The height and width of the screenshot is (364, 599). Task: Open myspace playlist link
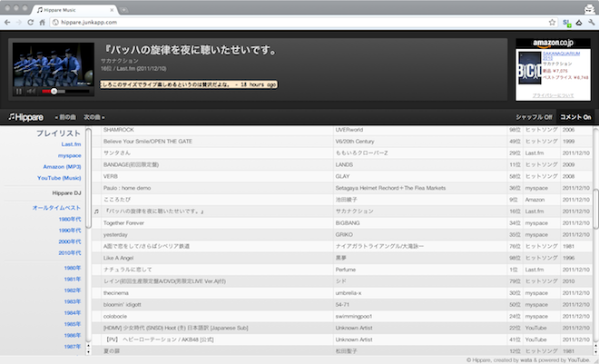(70, 155)
